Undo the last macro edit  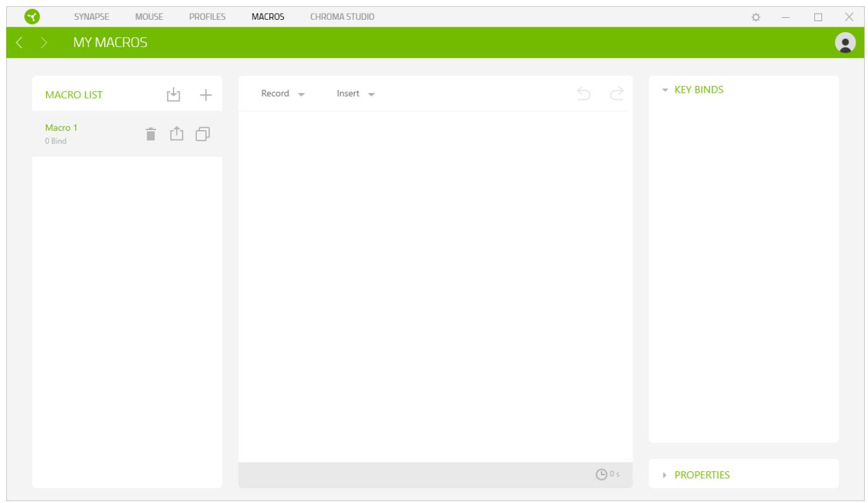click(583, 94)
